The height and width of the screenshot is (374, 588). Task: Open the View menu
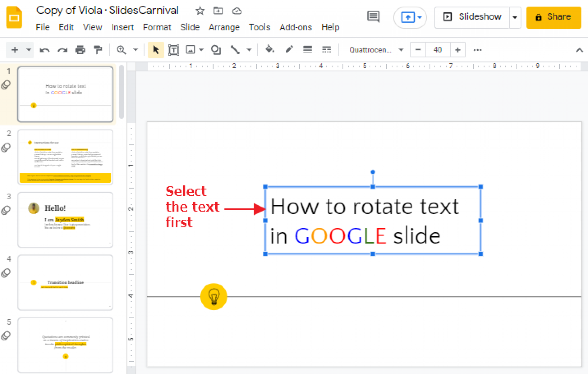point(92,27)
